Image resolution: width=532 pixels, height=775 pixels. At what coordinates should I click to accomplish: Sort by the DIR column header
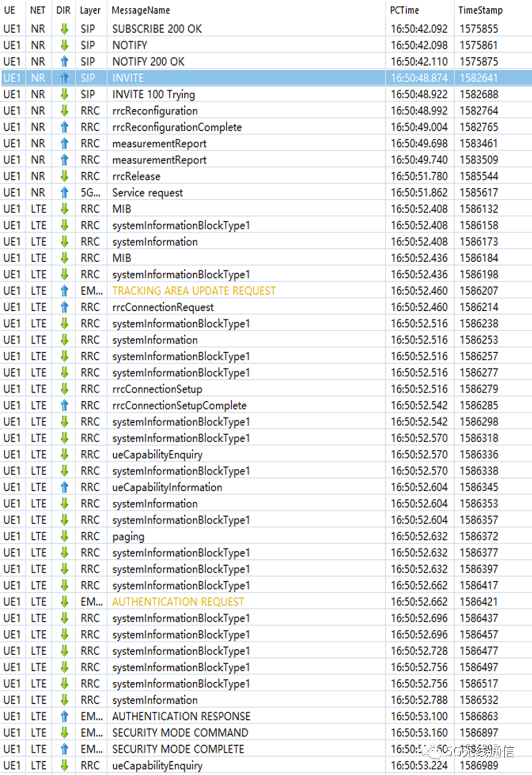point(63,10)
